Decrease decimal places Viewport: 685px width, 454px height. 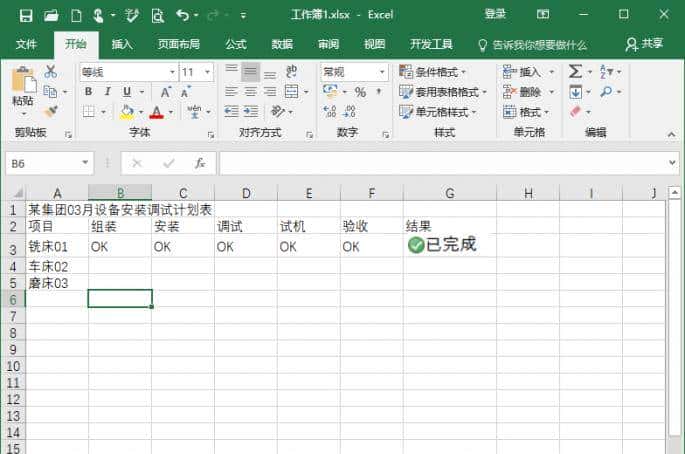[349, 112]
